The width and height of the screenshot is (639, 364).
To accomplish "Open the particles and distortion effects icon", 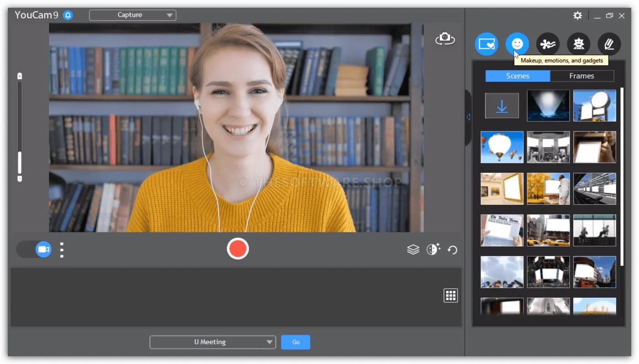I will pyautogui.click(x=548, y=44).
